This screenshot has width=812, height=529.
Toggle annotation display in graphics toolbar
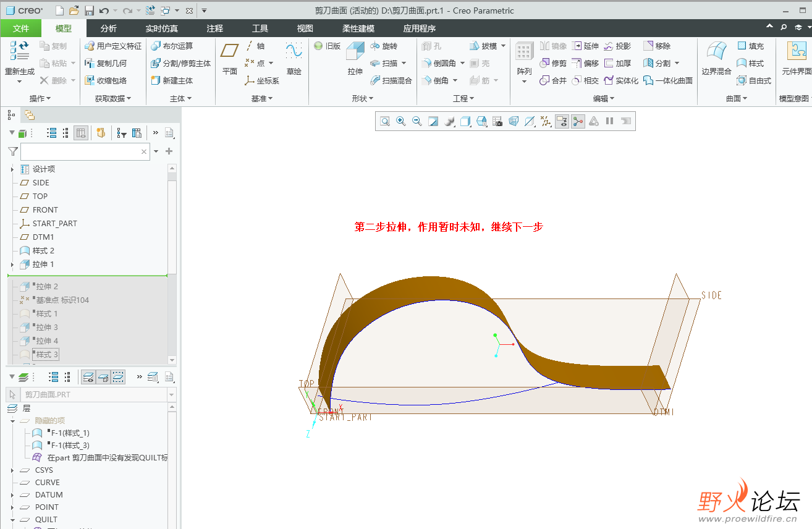[562, 122]
